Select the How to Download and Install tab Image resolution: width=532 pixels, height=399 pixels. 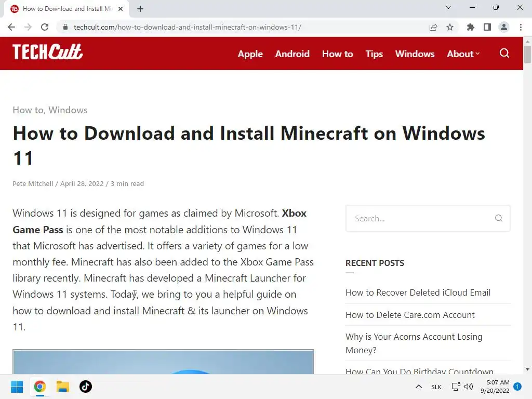(67, 9)
